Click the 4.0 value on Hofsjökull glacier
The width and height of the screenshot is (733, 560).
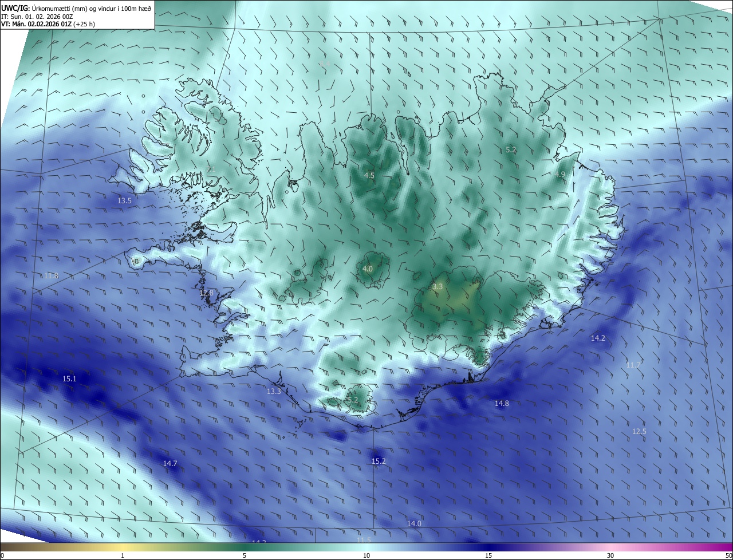(x=368, y=269)
